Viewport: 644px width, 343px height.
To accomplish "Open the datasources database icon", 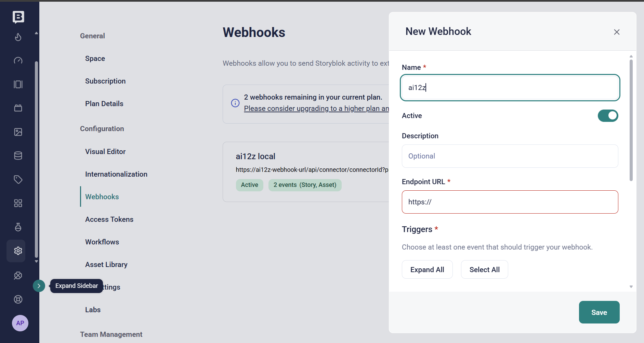I will (18, 155).
